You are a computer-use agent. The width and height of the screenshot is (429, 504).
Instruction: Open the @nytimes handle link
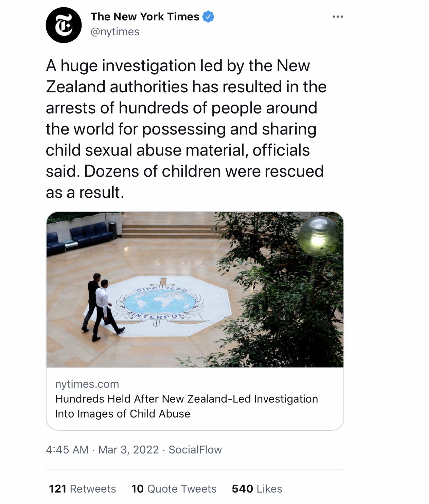tap(115, 32)
